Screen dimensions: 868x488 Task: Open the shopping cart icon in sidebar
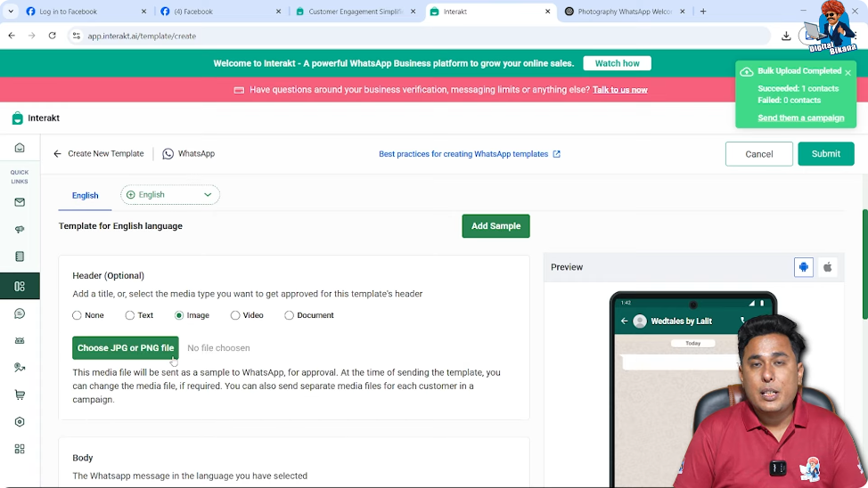coord(20,394)
